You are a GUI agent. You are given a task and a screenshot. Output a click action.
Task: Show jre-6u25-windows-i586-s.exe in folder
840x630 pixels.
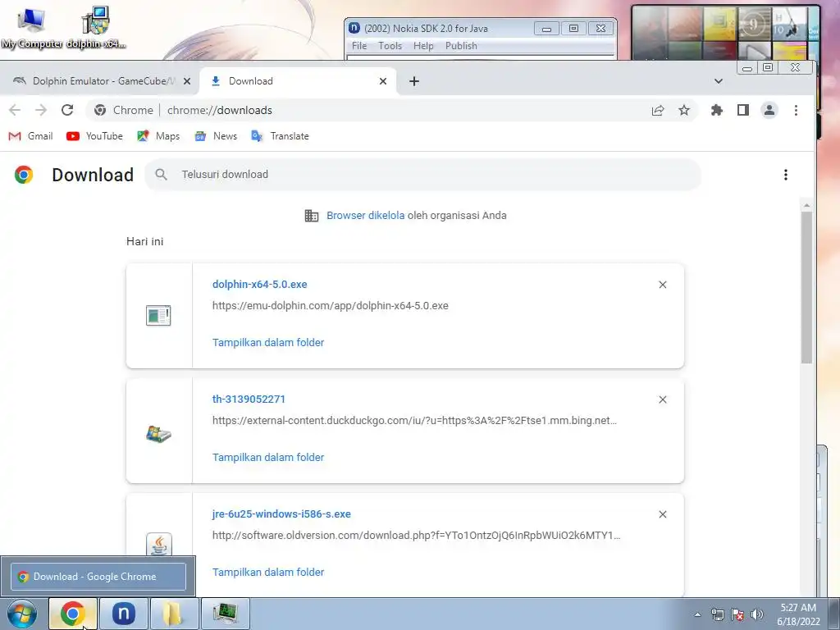(x=268, y=572)
